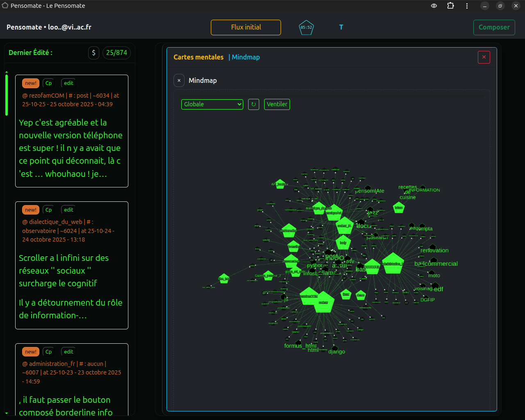The width and height of the screenshot is (525, 420).
Task: Click the pentagon timer icon showing 05:52
Action: click(306, 27)
